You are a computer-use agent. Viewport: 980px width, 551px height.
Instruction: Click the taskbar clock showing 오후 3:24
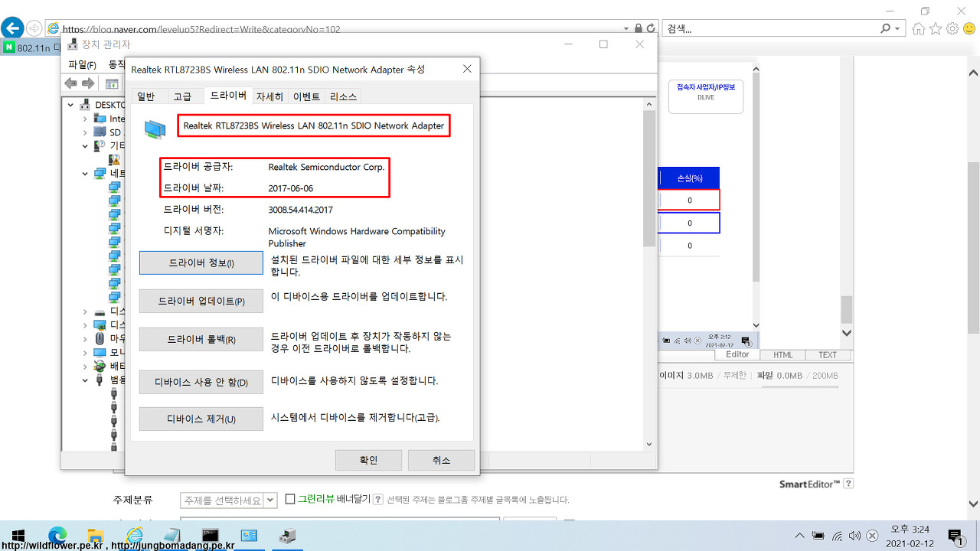click(909, 536)
